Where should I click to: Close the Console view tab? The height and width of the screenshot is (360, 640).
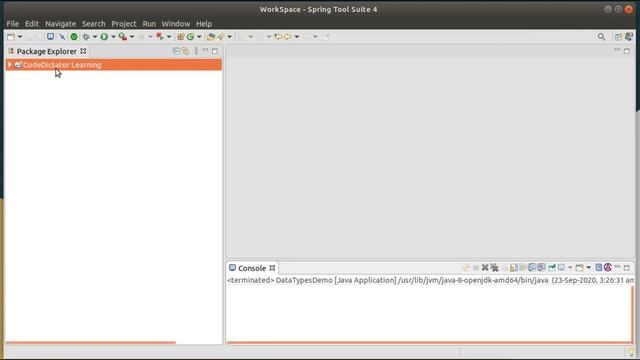click(272, 268)
